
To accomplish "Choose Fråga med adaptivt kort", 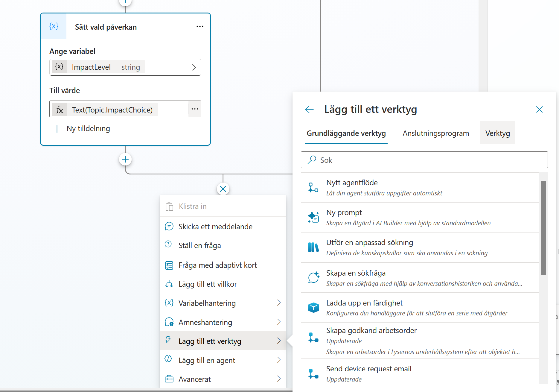I will point(223,265).
